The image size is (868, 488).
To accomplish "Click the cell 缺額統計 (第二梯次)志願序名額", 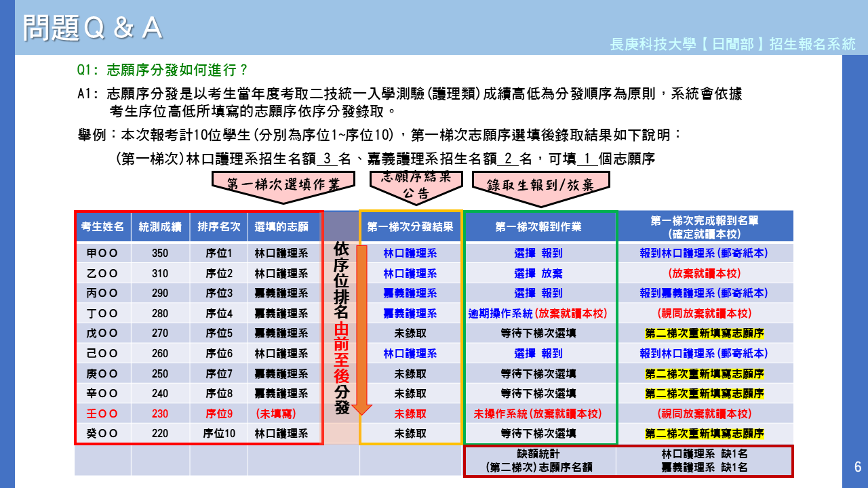I will tap(540, 461).
